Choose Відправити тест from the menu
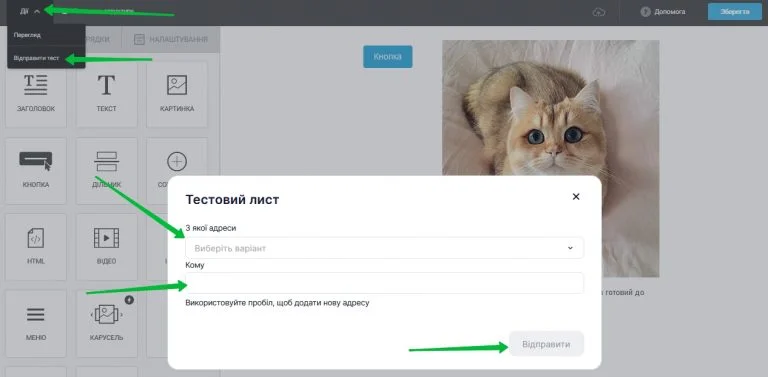This screenshot has height=377, width=768. [x=37, y=58]
